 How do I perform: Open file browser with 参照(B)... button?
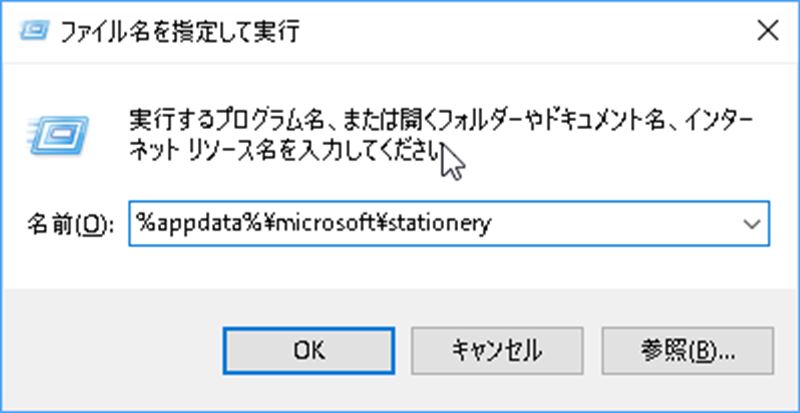[687, 349]
